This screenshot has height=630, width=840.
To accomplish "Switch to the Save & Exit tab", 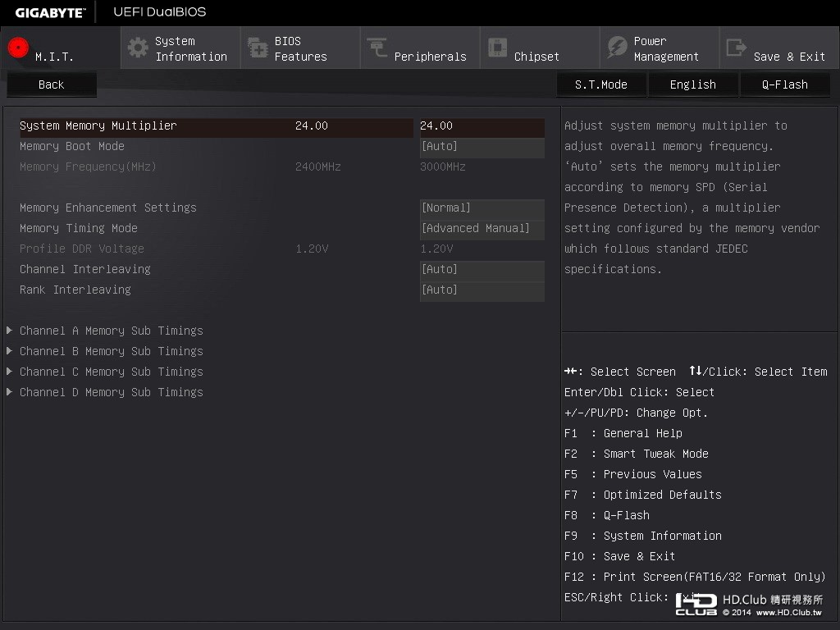I will pyautogui.click(x=779, y=48).
